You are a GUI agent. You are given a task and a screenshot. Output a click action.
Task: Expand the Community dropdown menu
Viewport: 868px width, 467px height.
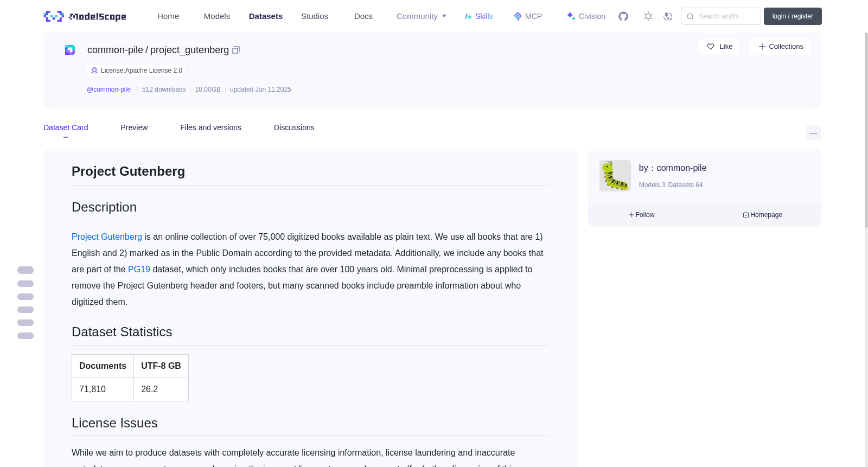[x=422, y=16]
